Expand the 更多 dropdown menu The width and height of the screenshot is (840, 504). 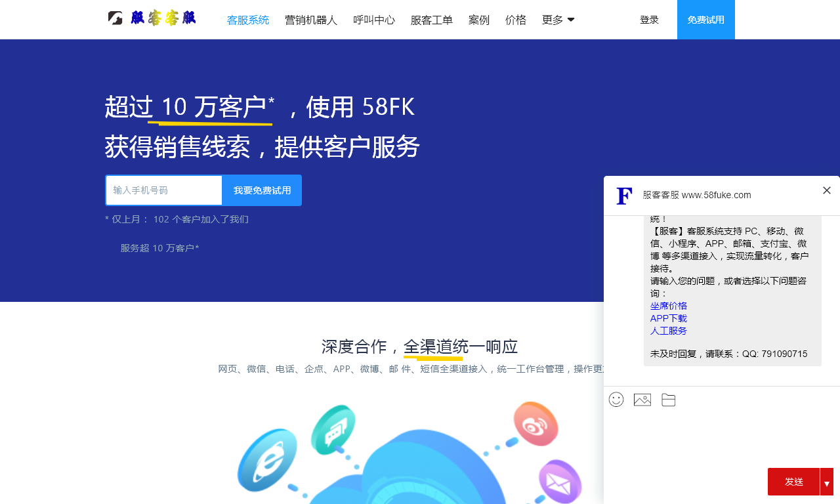558,20
